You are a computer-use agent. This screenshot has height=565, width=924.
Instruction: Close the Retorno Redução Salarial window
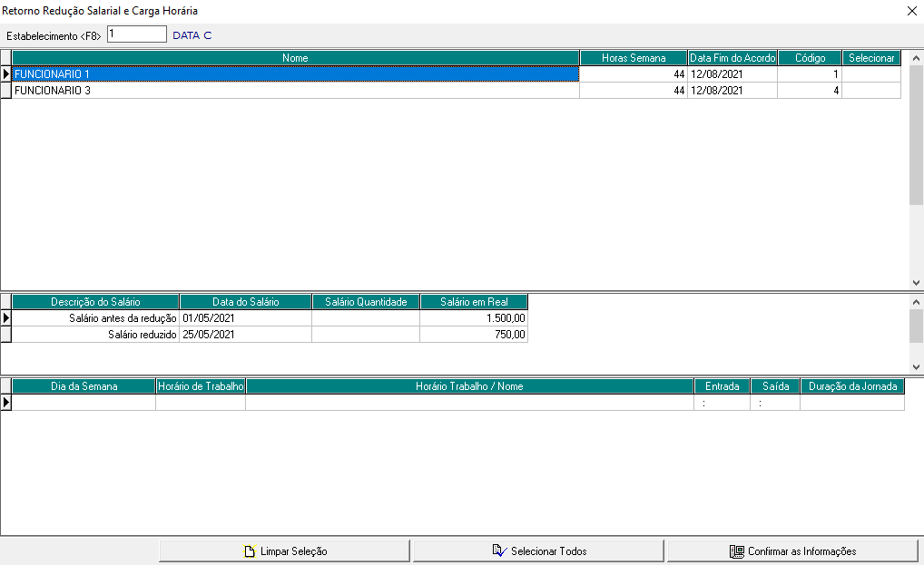[x=911, y=11]
